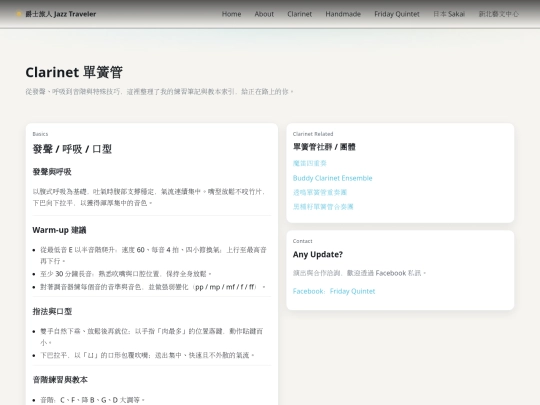Click the "Clarinet Related" card label
The height and width of the screenshot is (405, 540).
[313, 134]
